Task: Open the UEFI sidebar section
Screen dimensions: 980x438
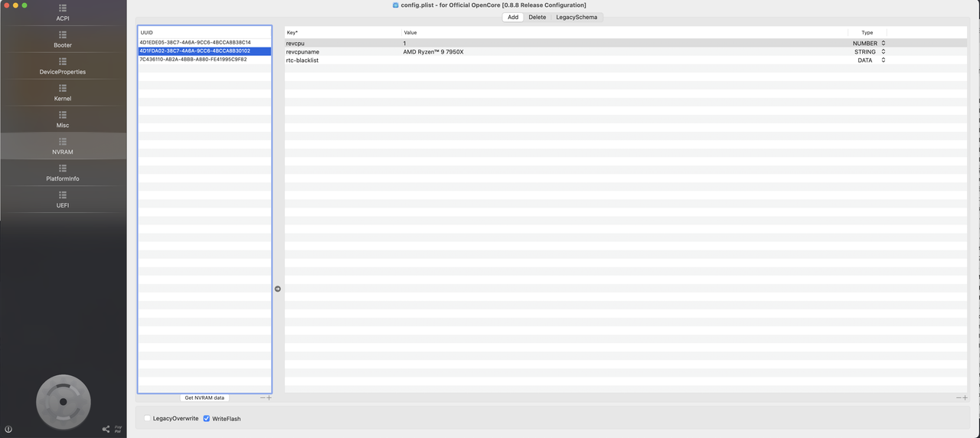Action: pyautogui.click(x=63, y=200)
